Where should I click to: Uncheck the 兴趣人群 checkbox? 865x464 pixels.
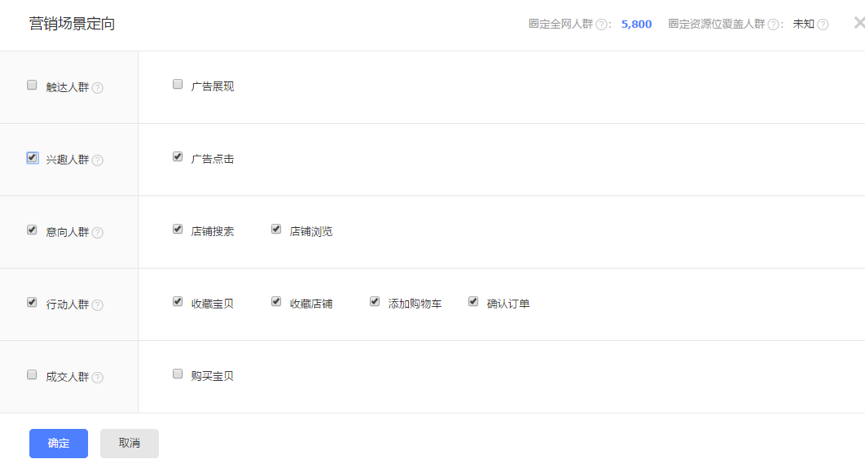pos(32,158)
